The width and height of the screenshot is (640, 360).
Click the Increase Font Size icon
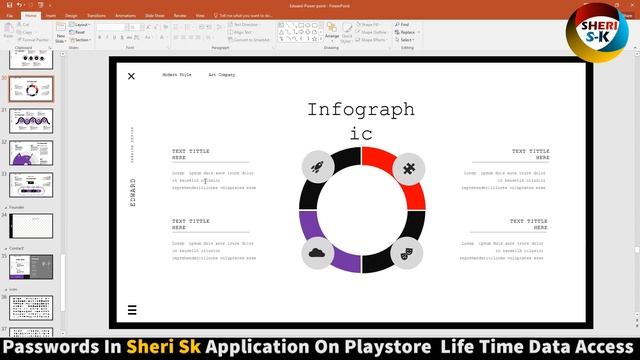148,27
